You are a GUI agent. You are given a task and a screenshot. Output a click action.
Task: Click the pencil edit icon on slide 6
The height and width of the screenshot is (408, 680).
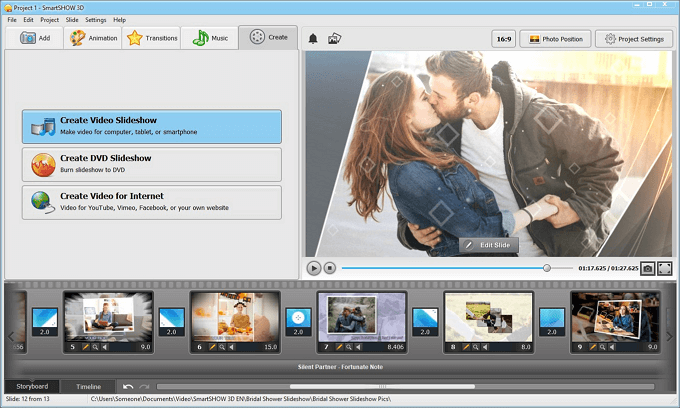pos(212,347)
